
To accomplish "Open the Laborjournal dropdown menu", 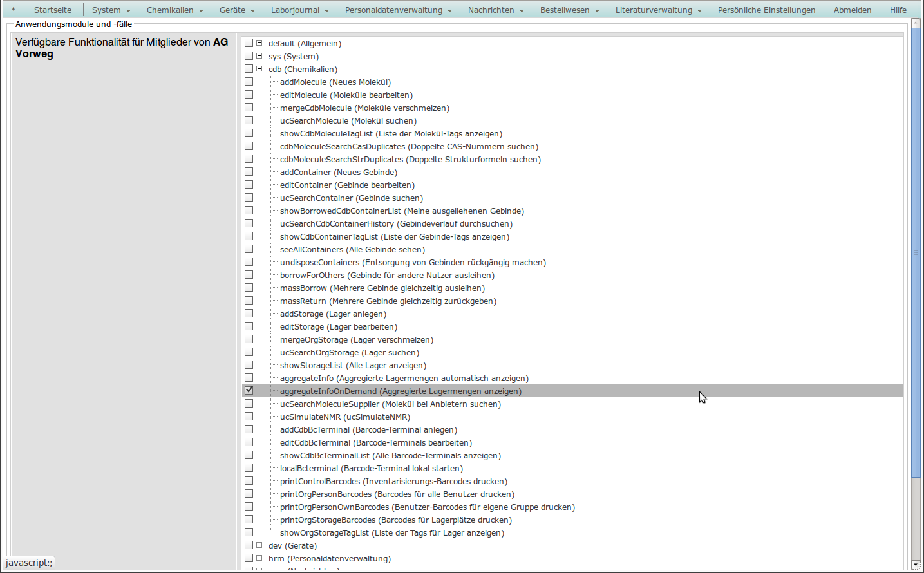I will point(299,10).
